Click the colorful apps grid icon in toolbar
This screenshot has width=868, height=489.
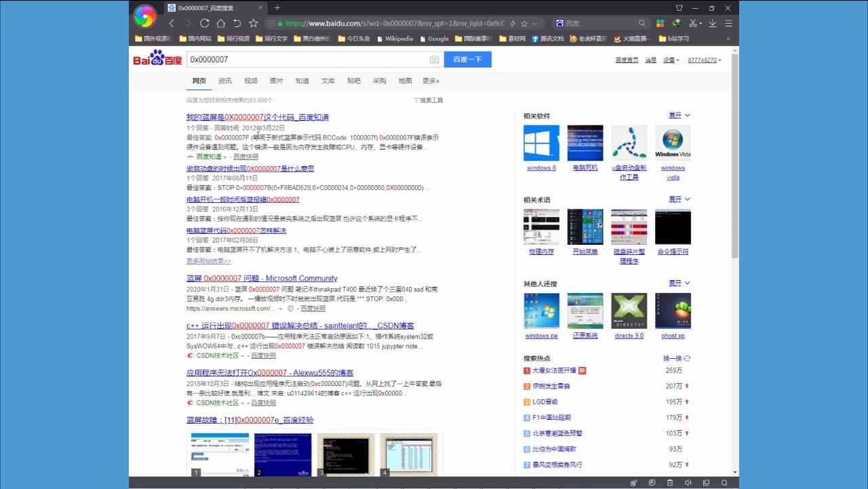click(659, 22)
